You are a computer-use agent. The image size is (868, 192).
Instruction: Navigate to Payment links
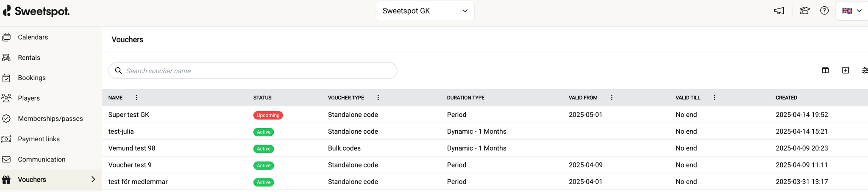click(39, 139)
